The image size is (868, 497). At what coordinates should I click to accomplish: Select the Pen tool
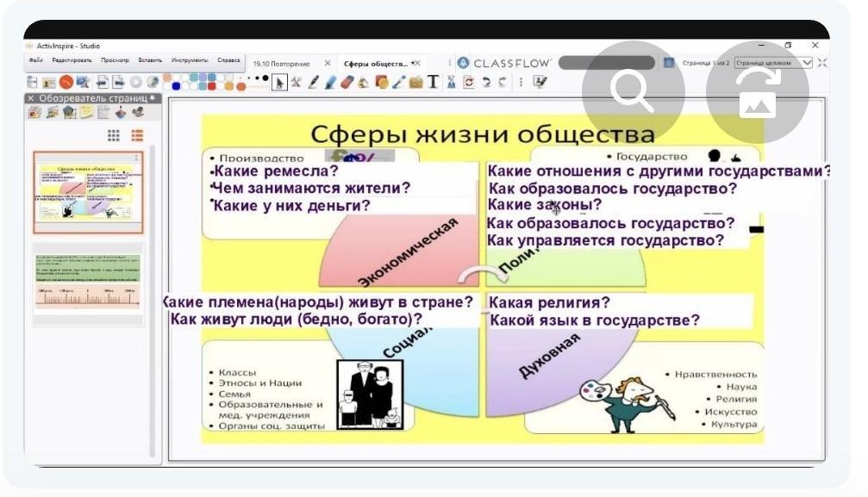313,82
